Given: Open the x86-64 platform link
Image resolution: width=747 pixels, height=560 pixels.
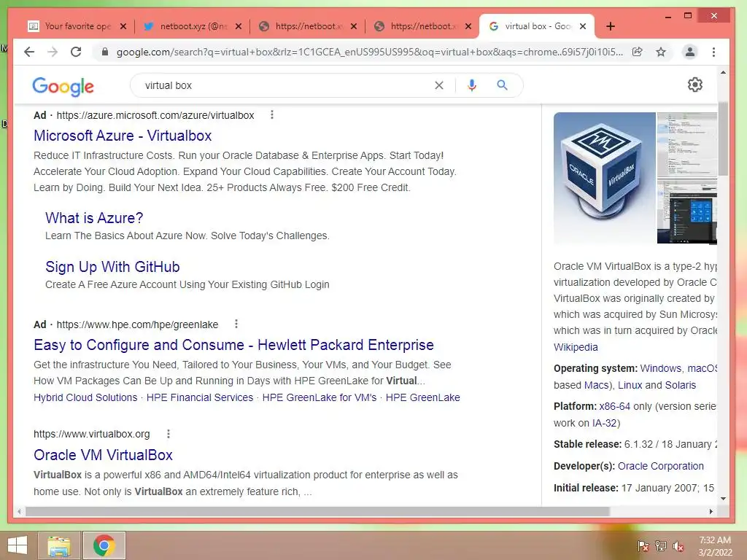Looking at the screenshot, I should [x=614, y=407].
